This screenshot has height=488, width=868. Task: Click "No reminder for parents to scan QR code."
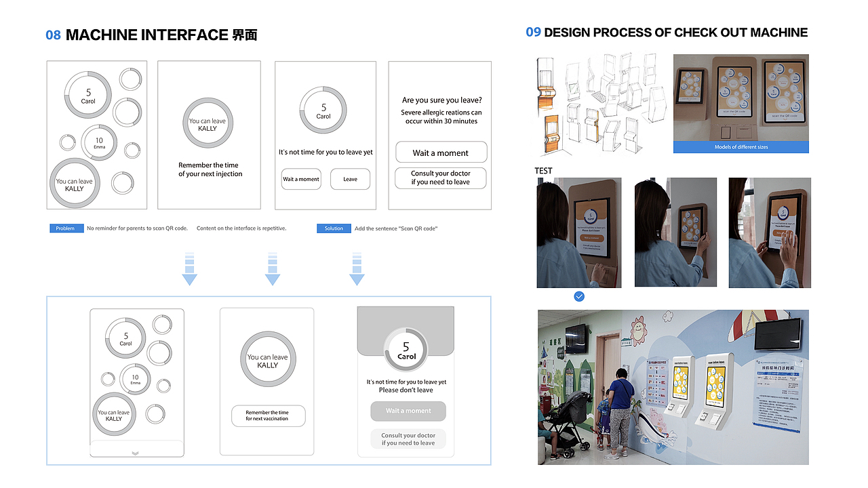(137, 228)
